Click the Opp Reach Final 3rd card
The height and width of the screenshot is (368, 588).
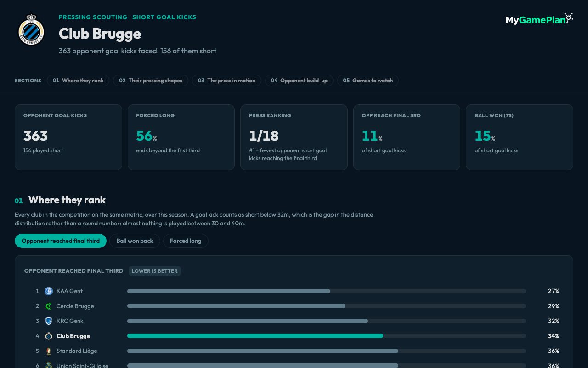pos(407,138)
